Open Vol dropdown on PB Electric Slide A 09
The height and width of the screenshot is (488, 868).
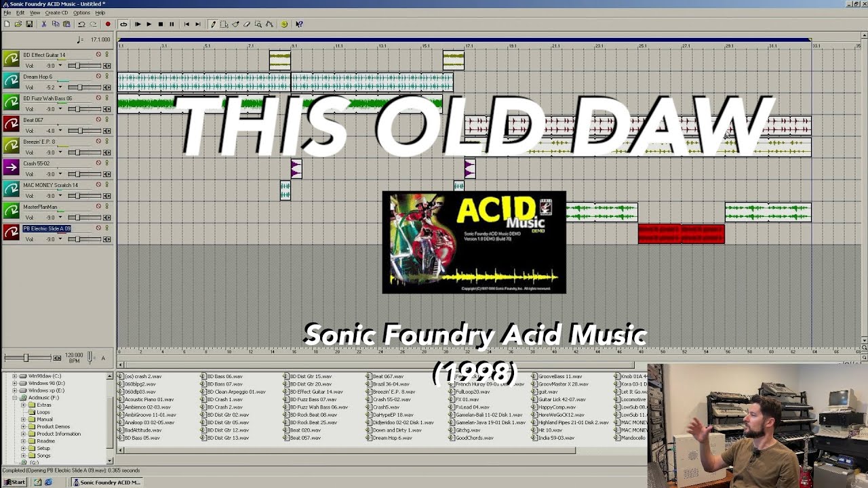(60, 239)
